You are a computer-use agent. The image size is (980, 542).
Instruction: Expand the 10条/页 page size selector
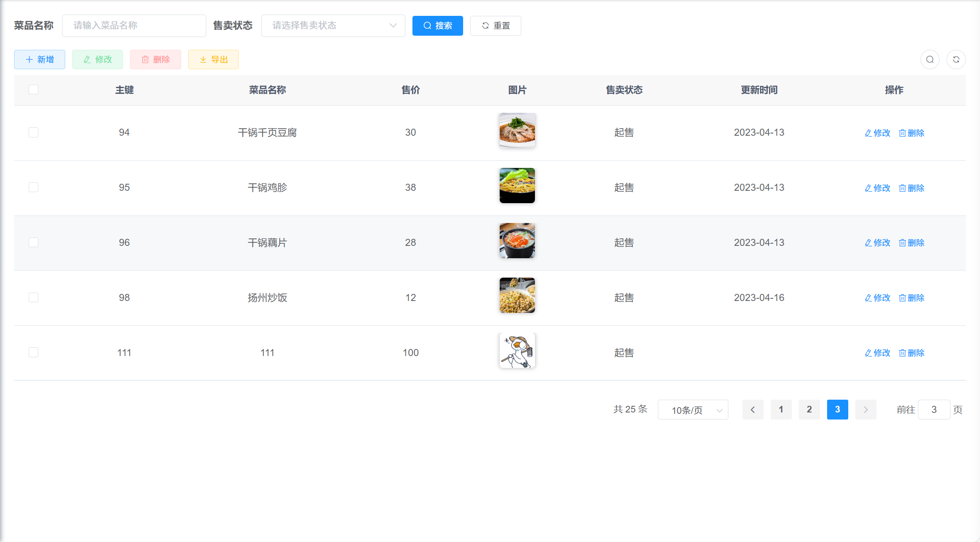(x=693, y=410)
